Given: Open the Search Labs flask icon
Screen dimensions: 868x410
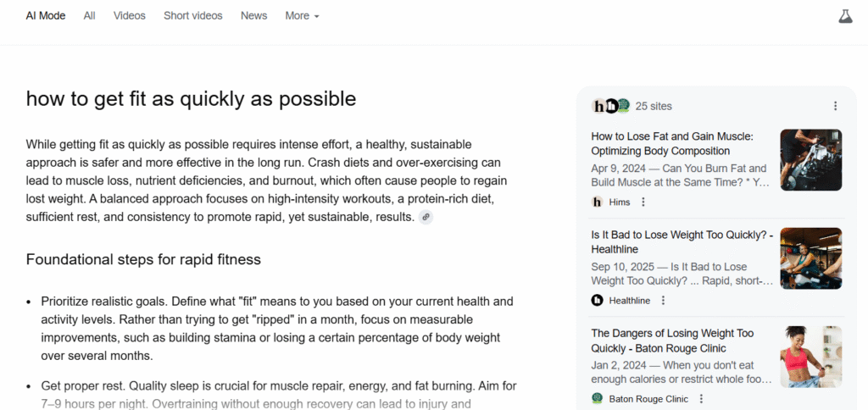Looking at the screenshot, I should (x=844, y=16).
